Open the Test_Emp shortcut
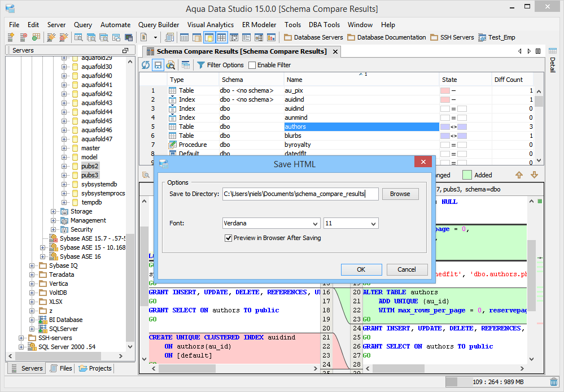 (496, 37)
